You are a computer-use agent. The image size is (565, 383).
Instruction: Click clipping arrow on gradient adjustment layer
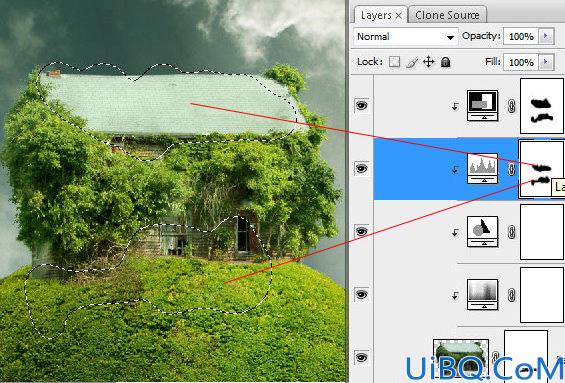455,295
